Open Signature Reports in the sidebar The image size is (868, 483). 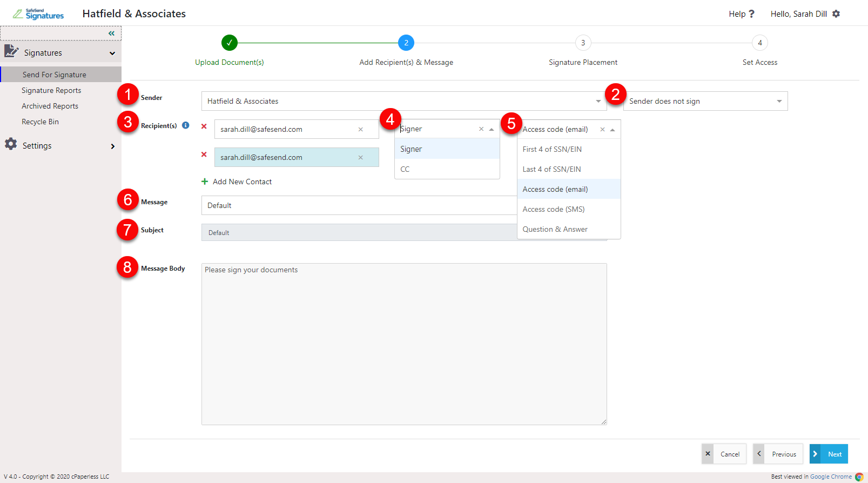pyautogui.click(x=51, y=90)
